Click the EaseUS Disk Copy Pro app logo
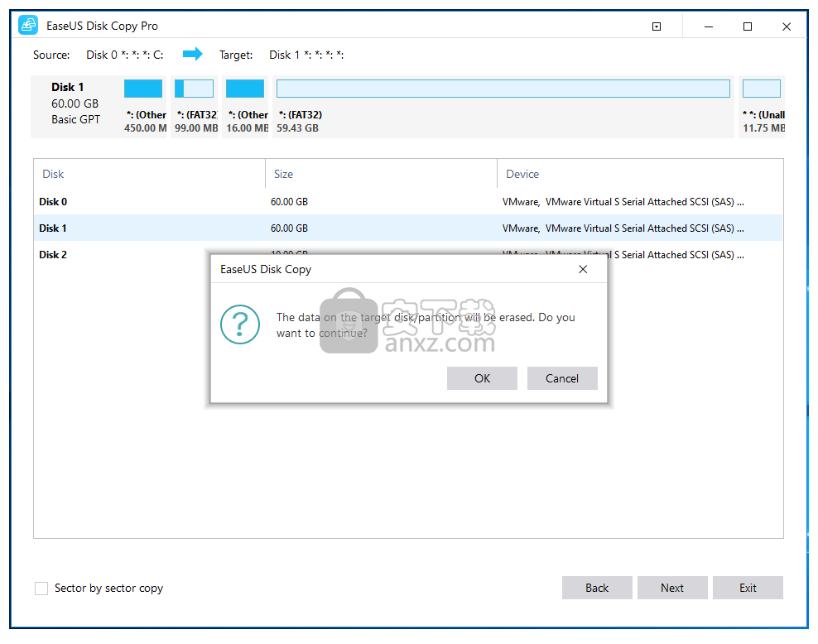This screenshot has height=644, width=818. coord(28,26)
